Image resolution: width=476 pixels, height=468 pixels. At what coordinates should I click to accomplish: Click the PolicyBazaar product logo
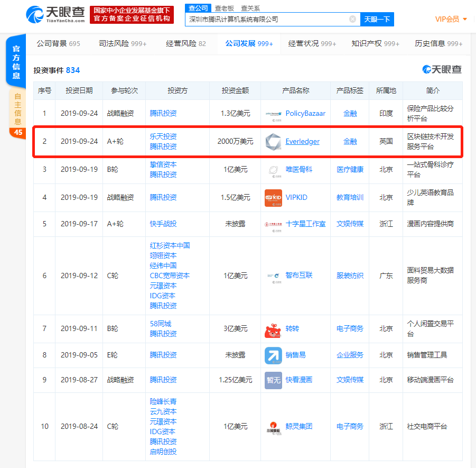click(273, 114)
